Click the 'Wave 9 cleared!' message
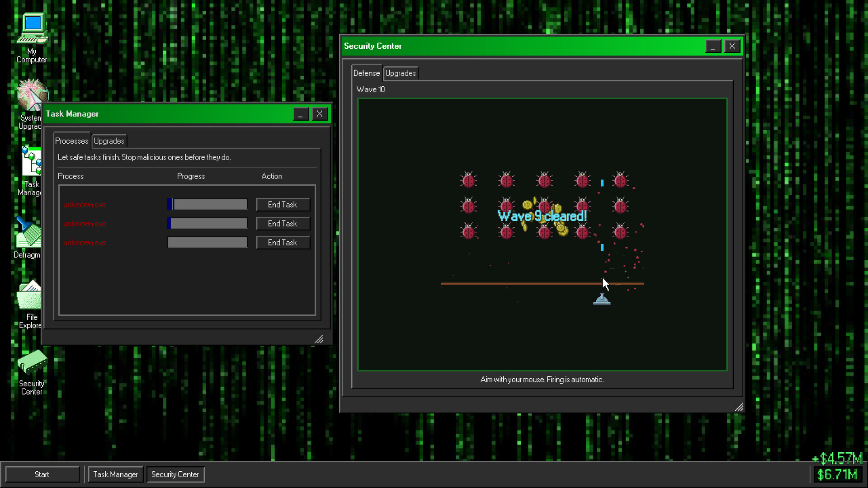Viewport: 868px width, 488px height. (542, 216)
